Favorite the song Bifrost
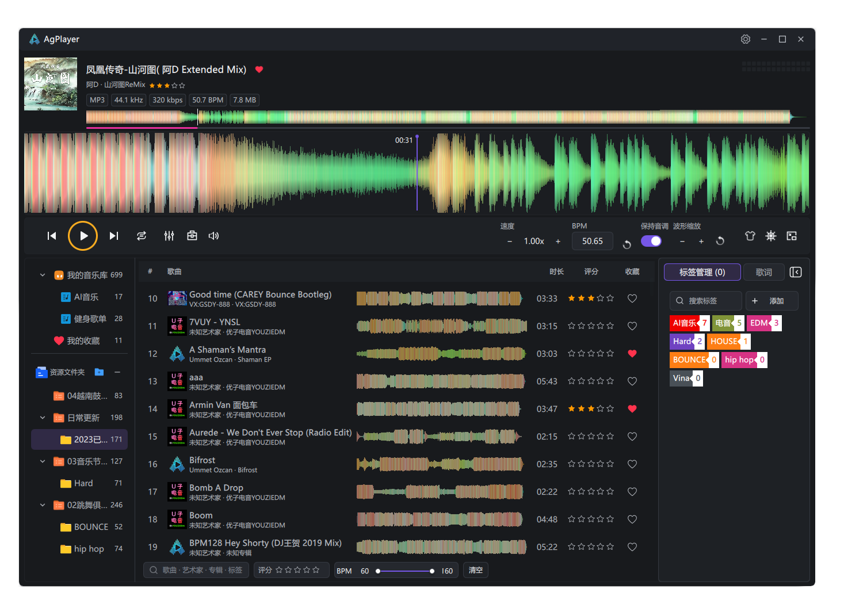The height and width of the screenshot is (616, 844). 632,464
